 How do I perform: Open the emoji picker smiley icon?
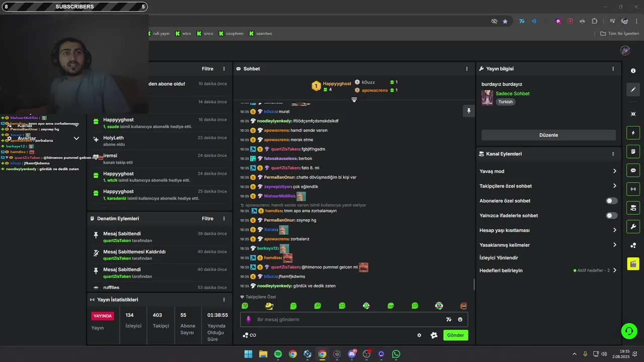[x=460, y=319]
